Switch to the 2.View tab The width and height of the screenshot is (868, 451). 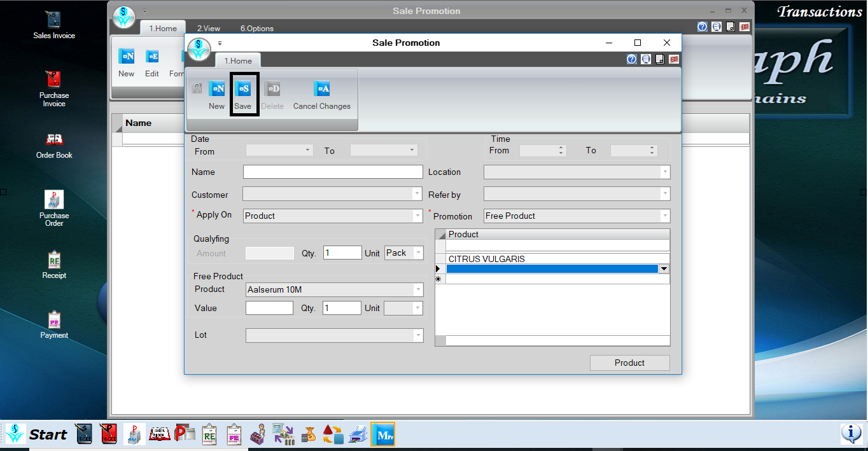pos(208,28)
